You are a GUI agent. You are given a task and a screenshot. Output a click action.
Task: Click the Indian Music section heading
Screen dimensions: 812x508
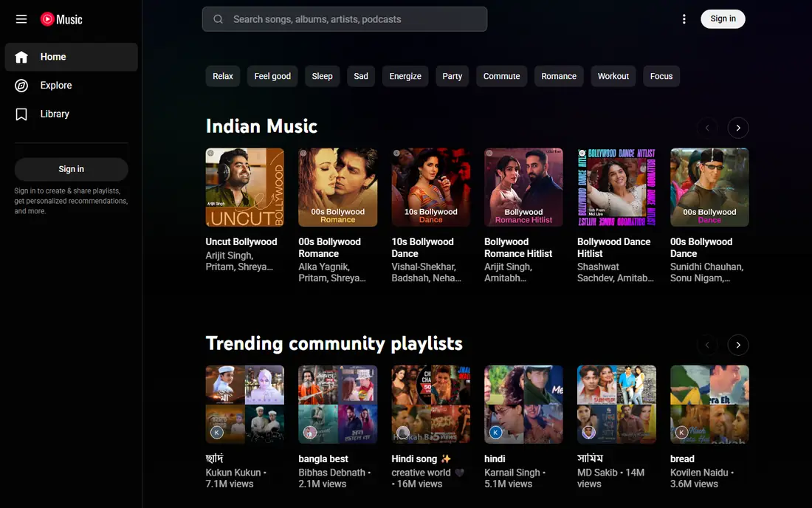pyautogui.click(x=261, y=126)
